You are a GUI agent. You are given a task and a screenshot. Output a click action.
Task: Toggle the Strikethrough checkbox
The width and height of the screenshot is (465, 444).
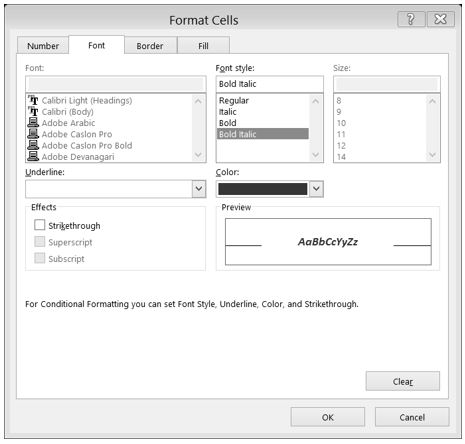tap(40, 225)
